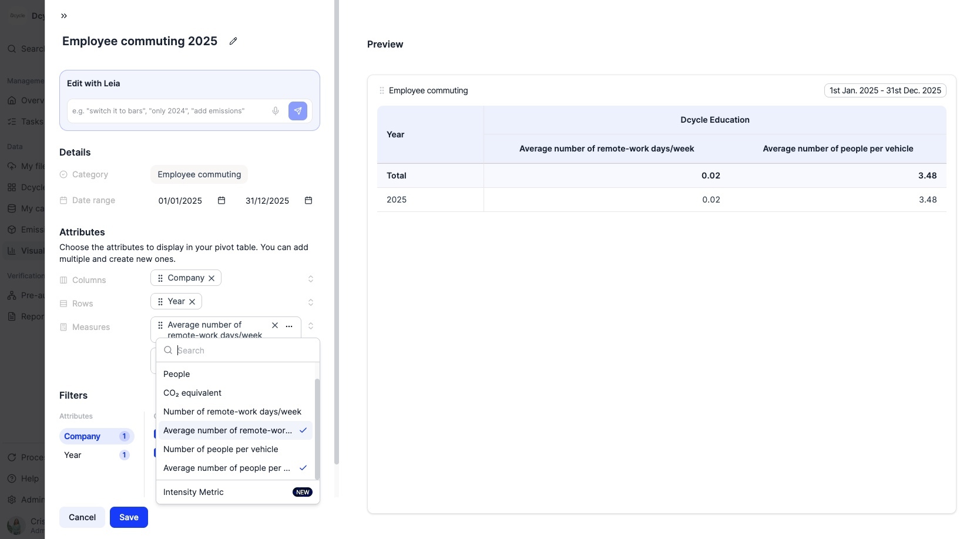Select CO₂ equivalent measure option
The height and width of the screenshot is (539, 980).
point(236,393)
